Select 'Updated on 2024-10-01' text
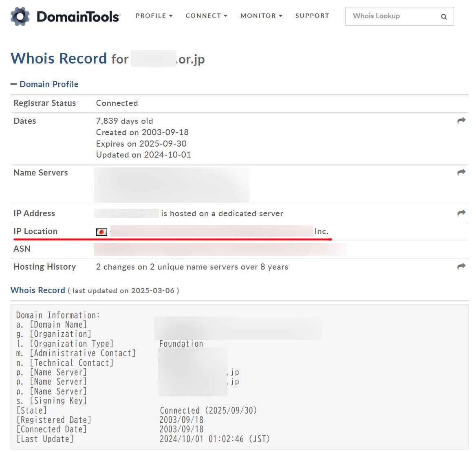 pos(143,155)
